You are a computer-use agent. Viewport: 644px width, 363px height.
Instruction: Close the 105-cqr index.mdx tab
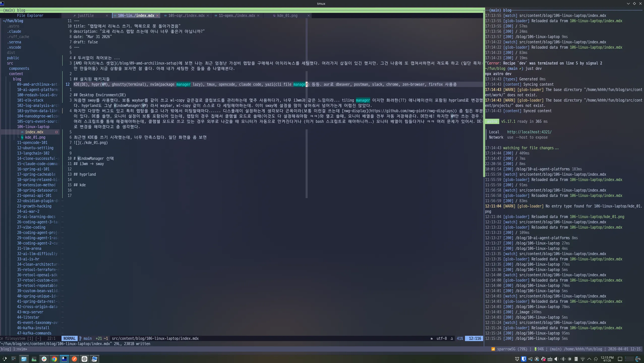click(x=208, y=16)
